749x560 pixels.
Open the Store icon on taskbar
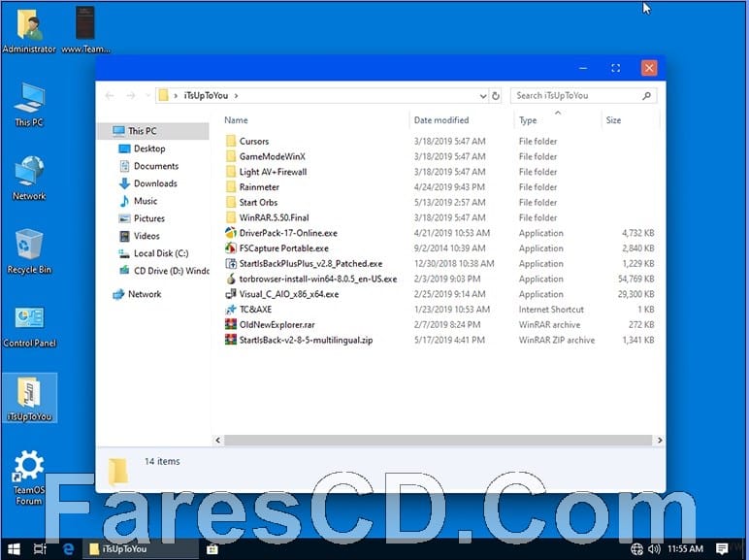click(x=212, y=549)
